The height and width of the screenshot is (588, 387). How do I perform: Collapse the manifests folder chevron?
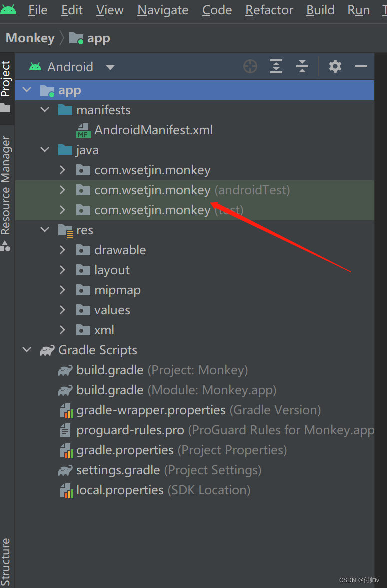[x=45, y=110]
